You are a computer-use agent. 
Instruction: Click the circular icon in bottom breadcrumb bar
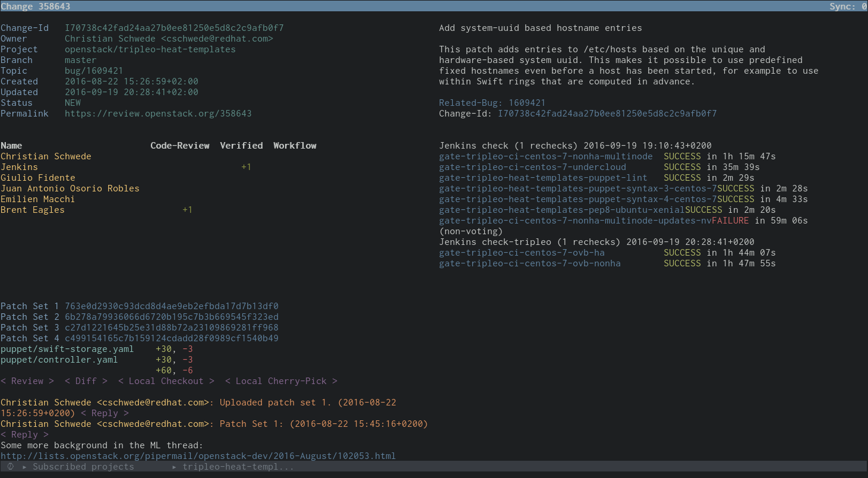click(x=11, y=467)
